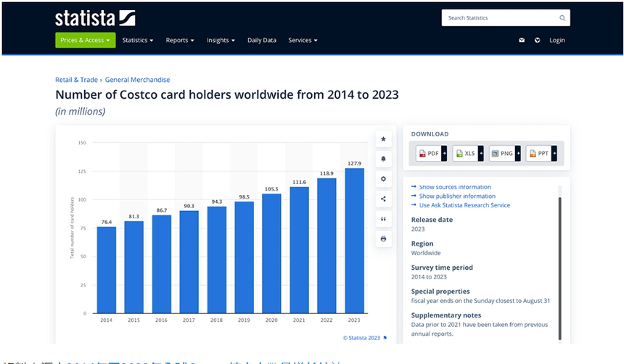This screenshot has height=364, width=624.
Task: Download the statistic as PDF
Action: (x=429, y=153)
